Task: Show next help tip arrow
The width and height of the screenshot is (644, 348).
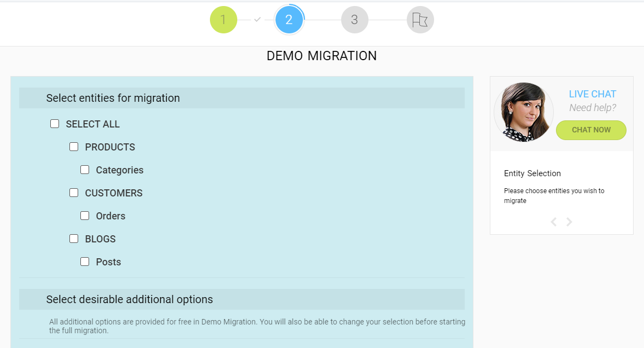Action: (569, 222)
